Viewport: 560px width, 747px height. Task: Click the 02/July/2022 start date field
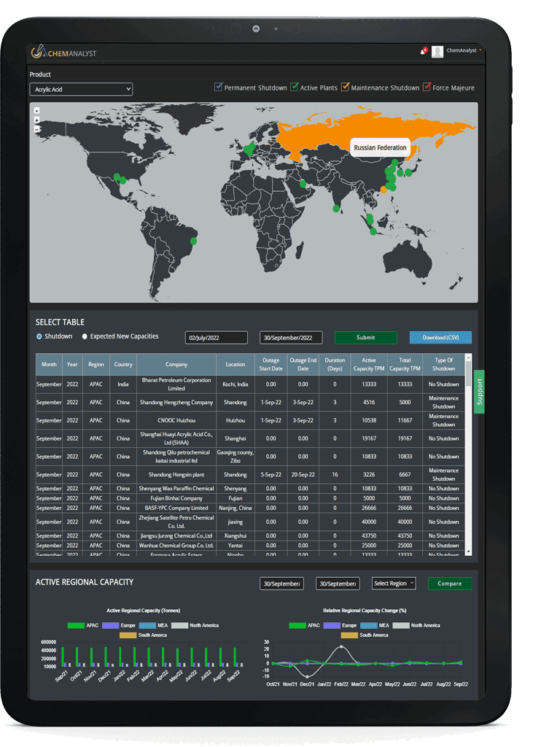click(x=216, y=338)
